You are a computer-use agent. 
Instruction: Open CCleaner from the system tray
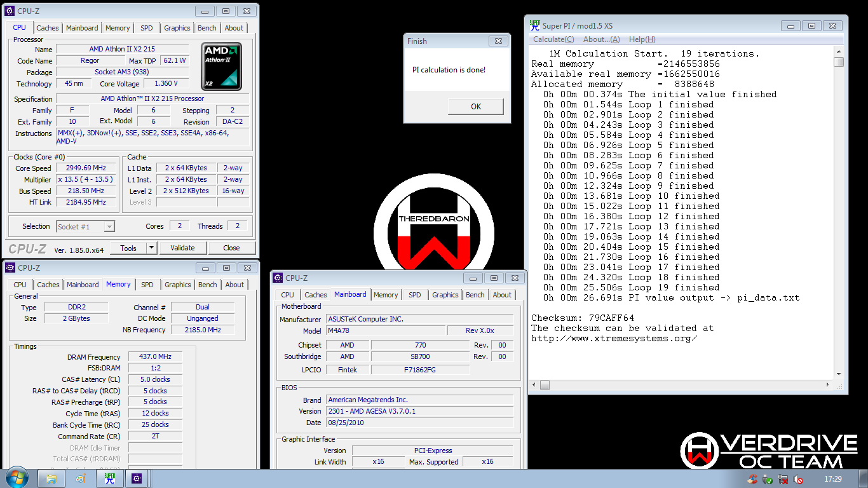point(752,479)
